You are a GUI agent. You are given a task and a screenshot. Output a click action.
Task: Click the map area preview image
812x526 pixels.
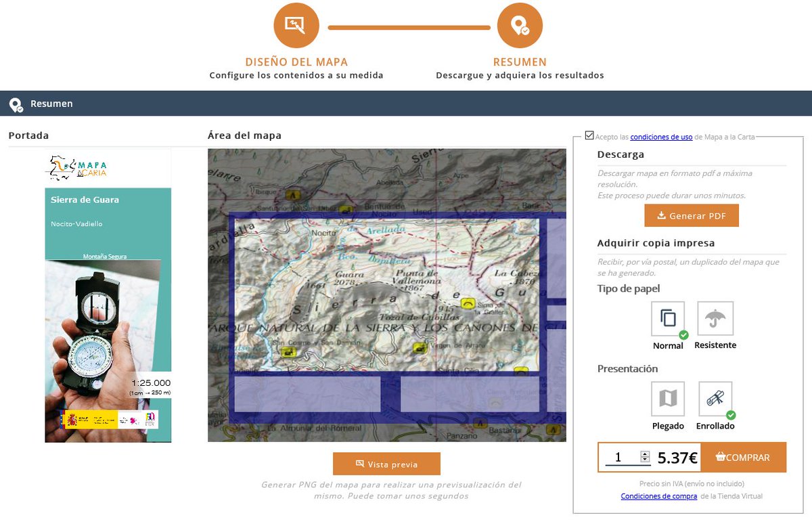coord(387,295)
